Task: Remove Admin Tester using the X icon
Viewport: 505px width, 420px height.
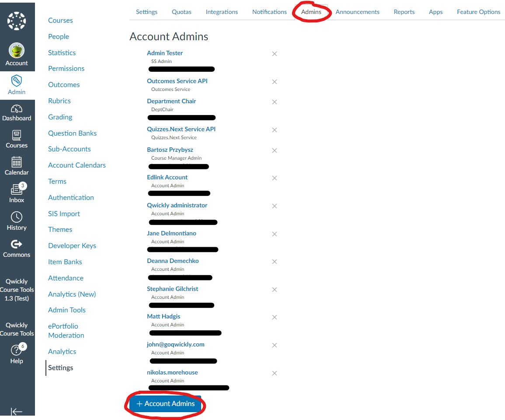Action: point(275,54)
